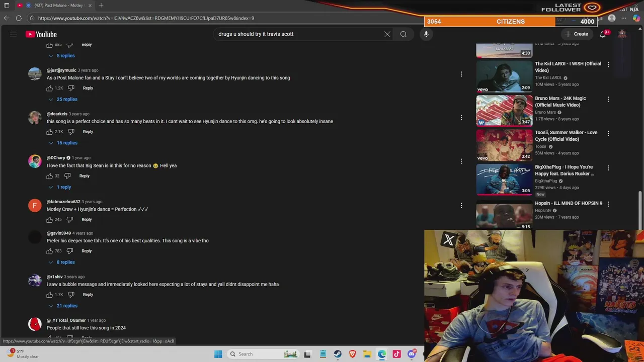644x362 pixels.
Task: Open options for the Kid LAROI I WISH video
Action: click(x=608, y=65)
